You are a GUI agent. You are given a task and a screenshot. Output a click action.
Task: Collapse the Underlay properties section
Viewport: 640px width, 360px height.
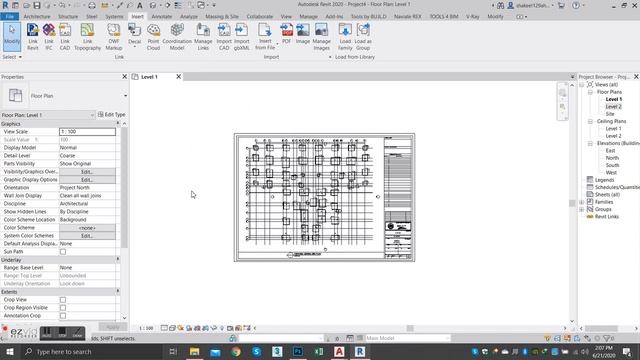[x=118, y=260]
